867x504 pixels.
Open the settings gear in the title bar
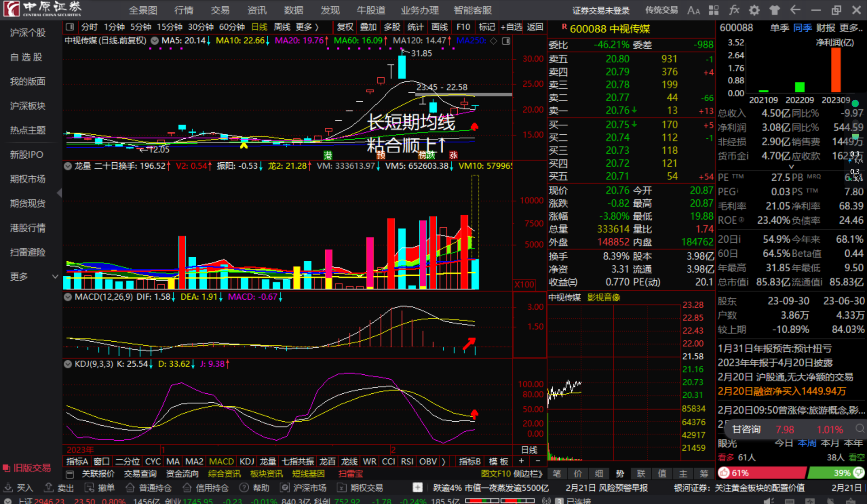click(x=754, y=10)
